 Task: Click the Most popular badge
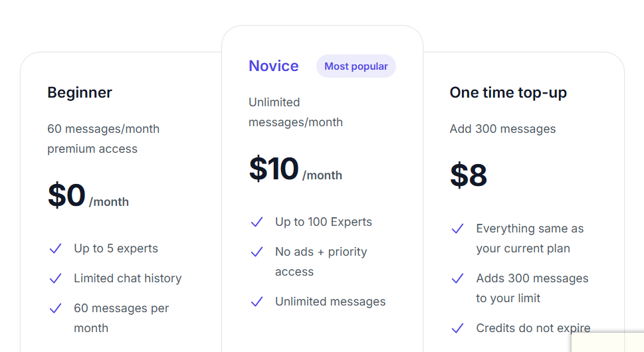356,66
